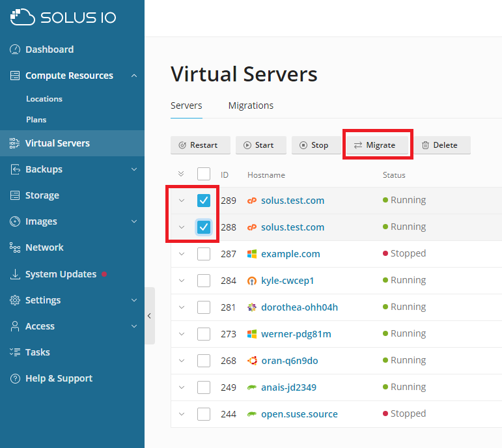Open Help & Support
The height and width of the screenshot is (448, 502).
(x=59, y=378)
